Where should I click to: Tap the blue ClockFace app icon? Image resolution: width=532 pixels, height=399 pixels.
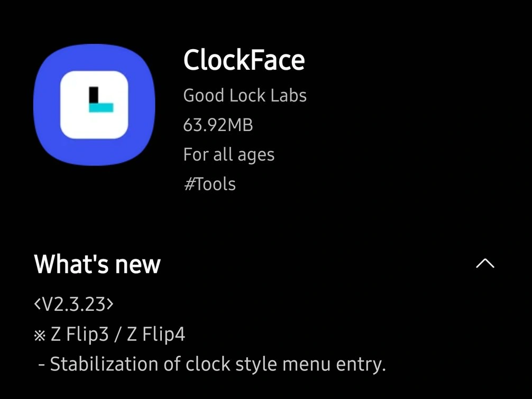pos(94,105)
